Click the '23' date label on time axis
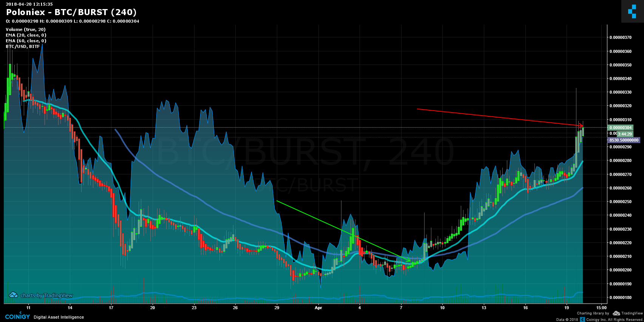This screenshot has width=644, height=322. click(x=194, y=308)
